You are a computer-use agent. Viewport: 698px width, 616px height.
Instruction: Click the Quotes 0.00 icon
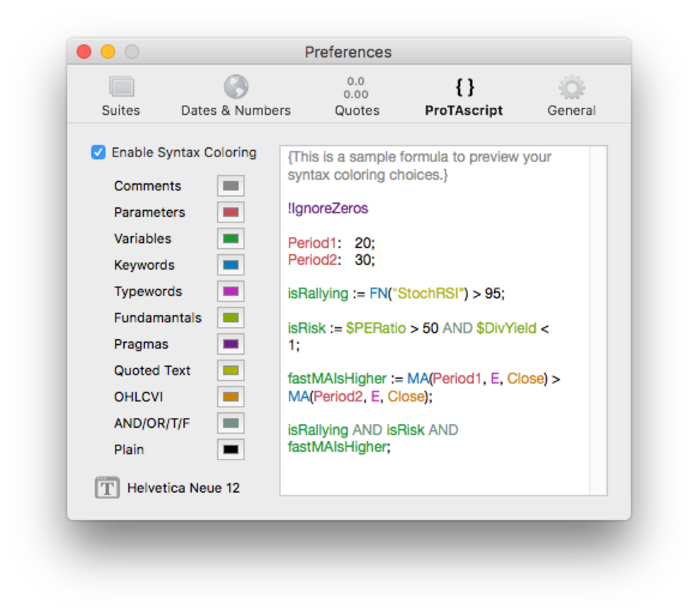pos(356,88)
